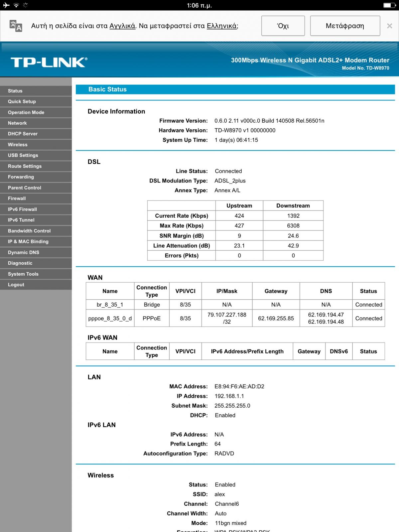Click the Upstream column header

239,206
